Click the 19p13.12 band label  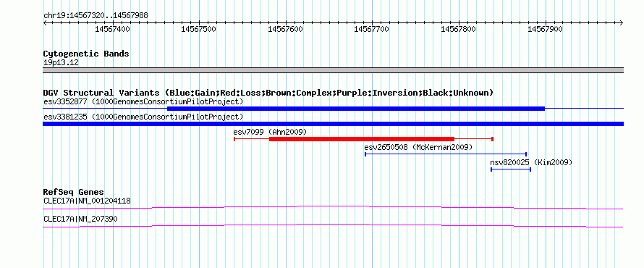[x=61, y=63]
